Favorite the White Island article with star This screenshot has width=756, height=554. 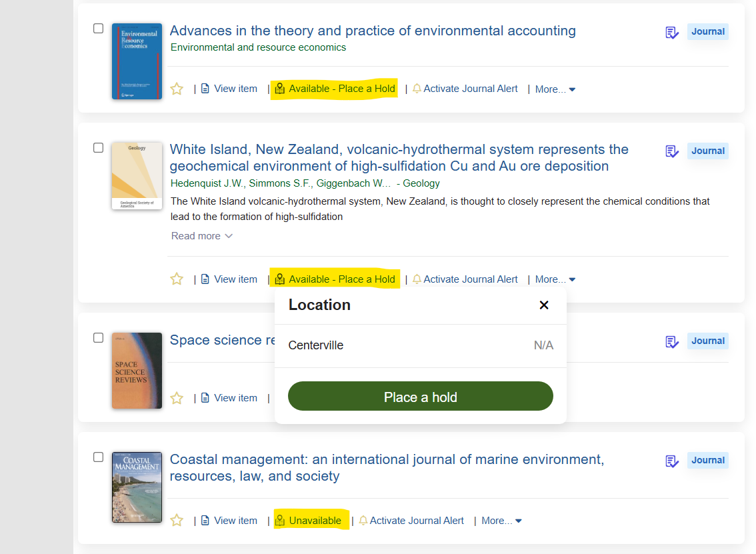tap(177, 279)
